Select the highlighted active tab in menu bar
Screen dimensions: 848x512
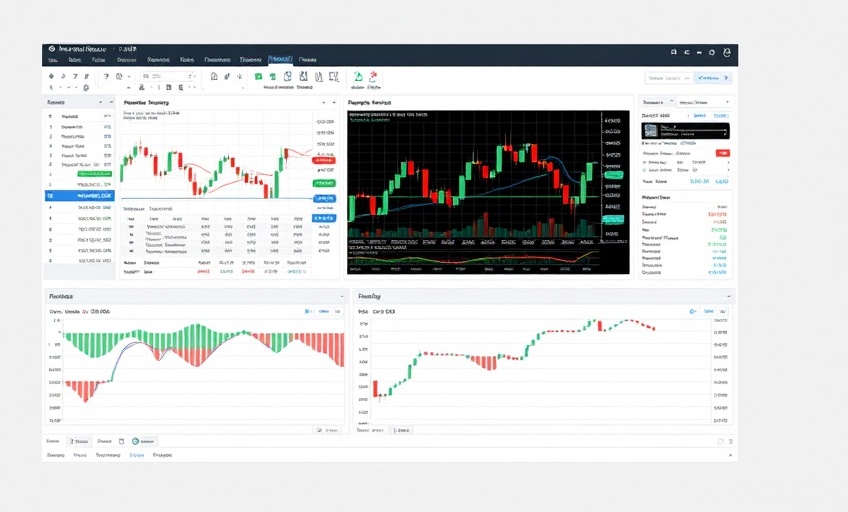coord(279,60)
